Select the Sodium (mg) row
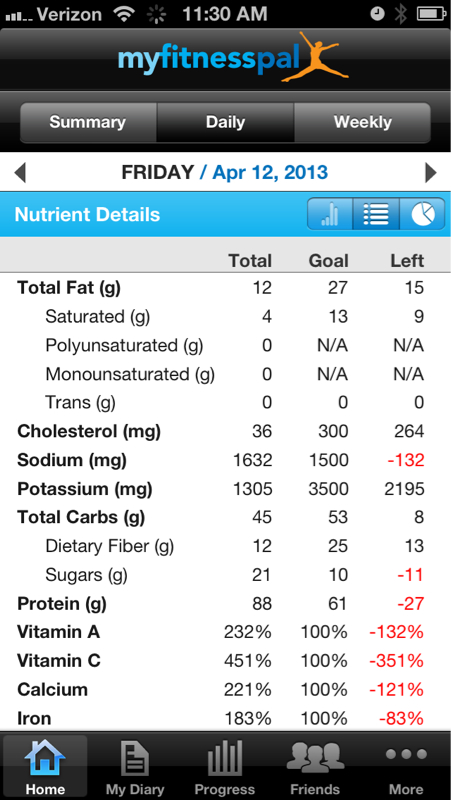The width and height of the screenshot is (451, 800). pos(226,460)
